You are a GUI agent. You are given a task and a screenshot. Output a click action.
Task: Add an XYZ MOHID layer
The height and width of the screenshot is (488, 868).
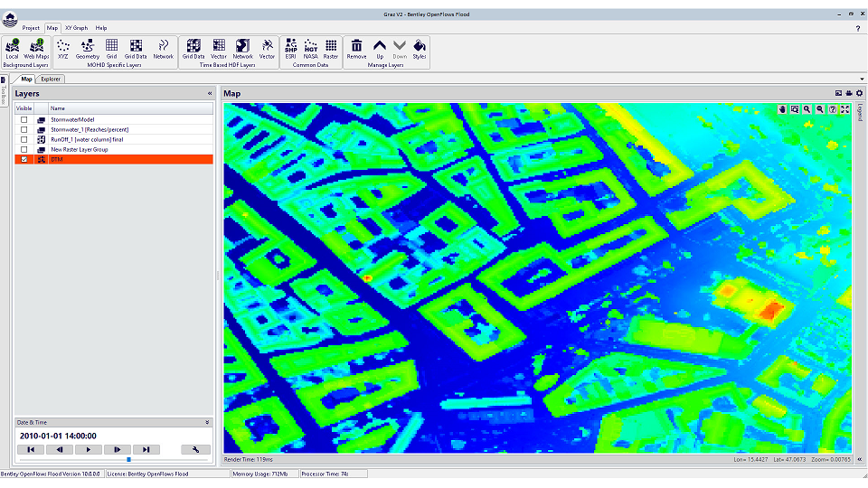coord(63,49)
